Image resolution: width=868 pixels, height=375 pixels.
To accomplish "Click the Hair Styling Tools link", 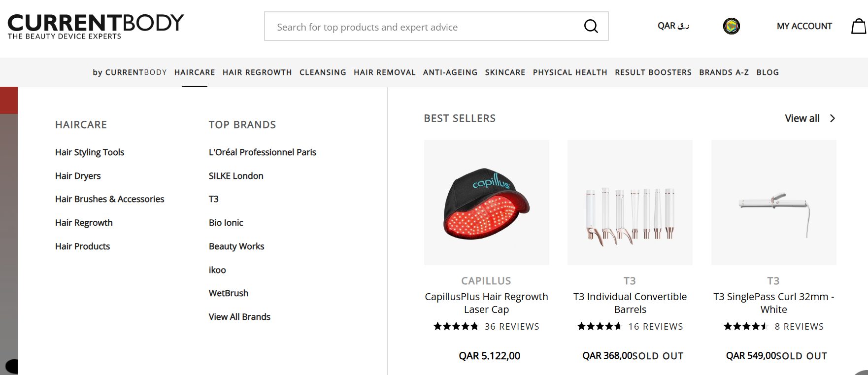I will (90, 152).
